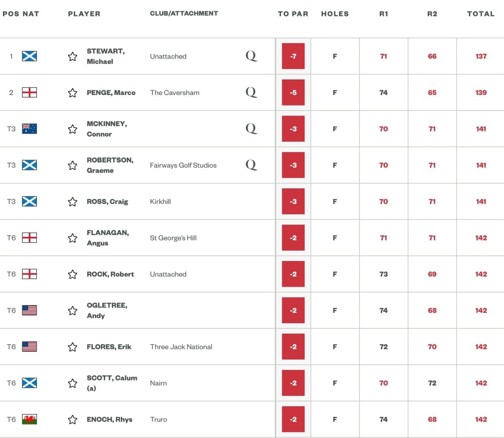Click the USA flag beside OGLETREE, Andy
Screen dimensions: 504x438
click(x=29, y=310)
